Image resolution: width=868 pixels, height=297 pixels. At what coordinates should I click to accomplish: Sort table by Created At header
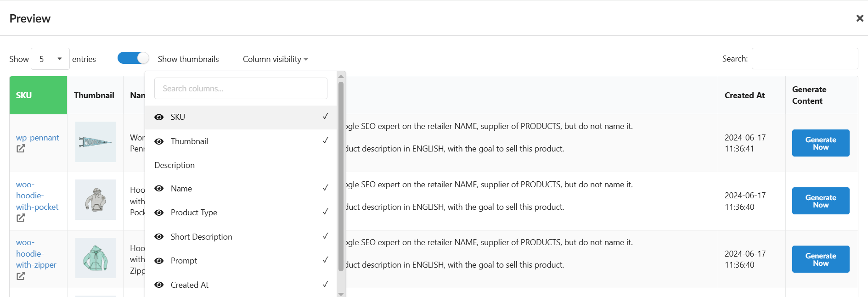744,95
